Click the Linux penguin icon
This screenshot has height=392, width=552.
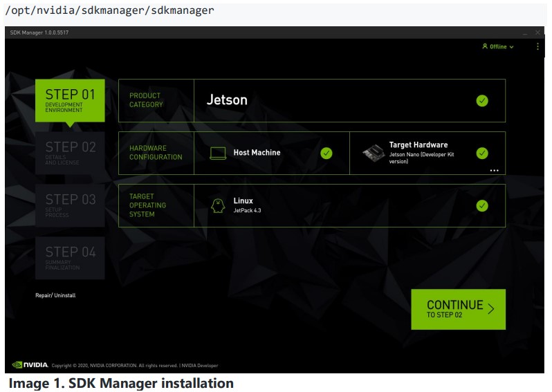coord(218,206)
